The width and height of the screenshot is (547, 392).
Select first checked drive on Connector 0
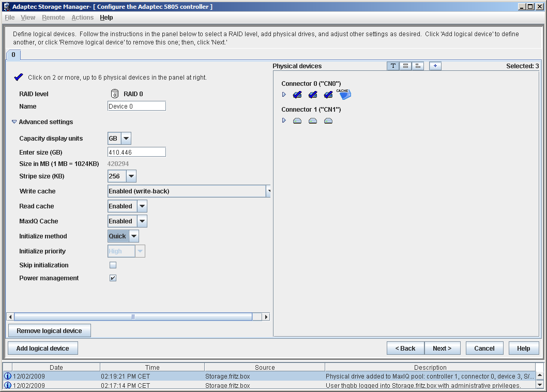tap(297, 95)
